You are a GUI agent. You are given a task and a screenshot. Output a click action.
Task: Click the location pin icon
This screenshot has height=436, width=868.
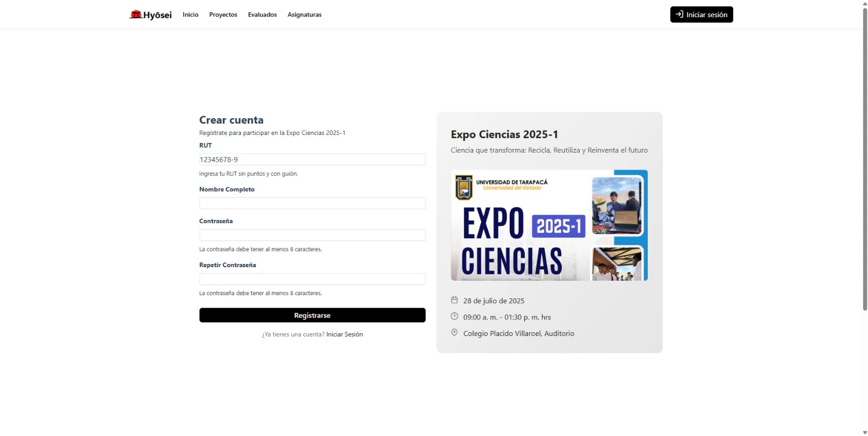click(454, 333)
